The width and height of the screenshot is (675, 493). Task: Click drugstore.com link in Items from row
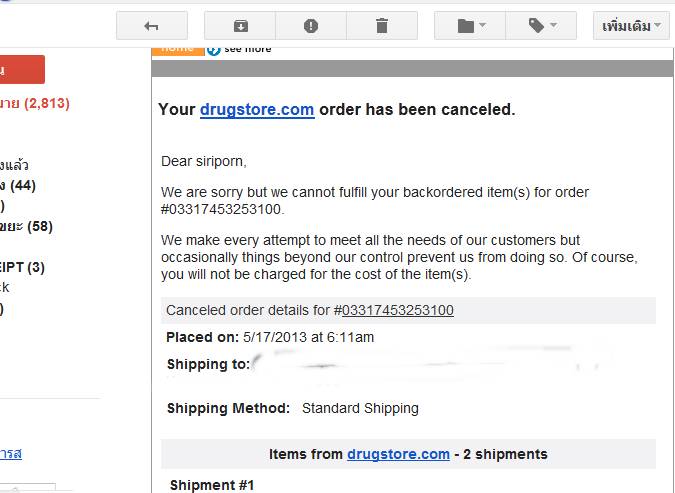[x=398, y=454]
